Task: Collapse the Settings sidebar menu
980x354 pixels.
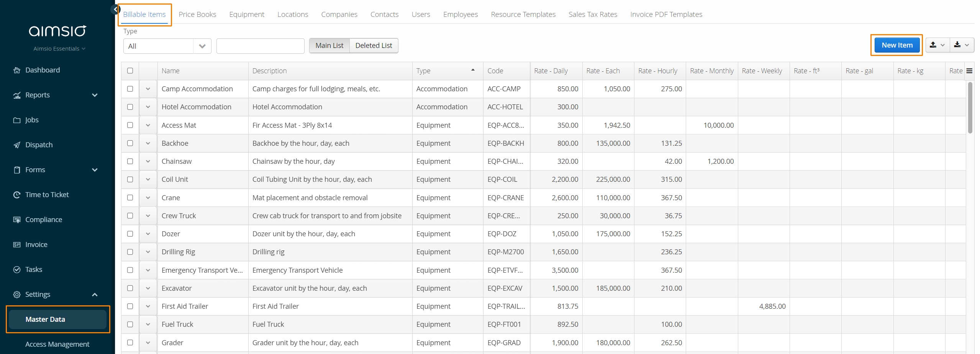Action: [x=95, y=295]
